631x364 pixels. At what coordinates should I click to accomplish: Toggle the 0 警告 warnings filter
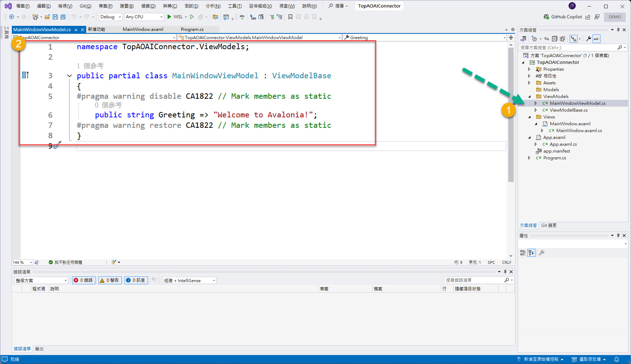pos(110,280)
